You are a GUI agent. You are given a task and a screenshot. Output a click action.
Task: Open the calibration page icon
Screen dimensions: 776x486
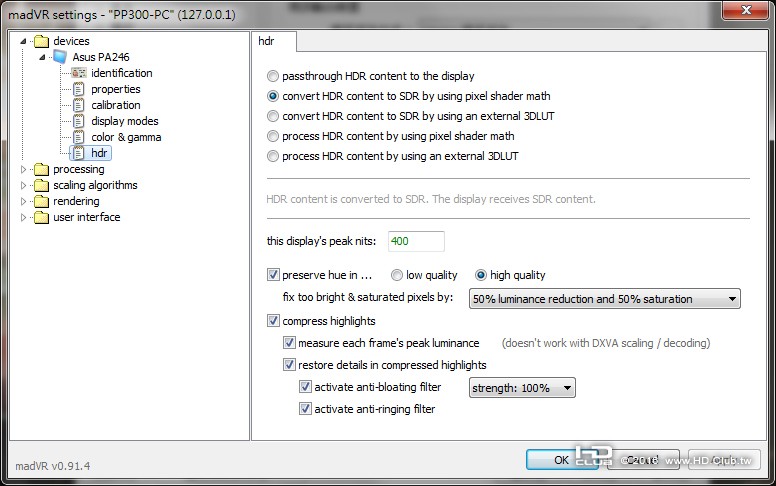click(x=79, y=105)
